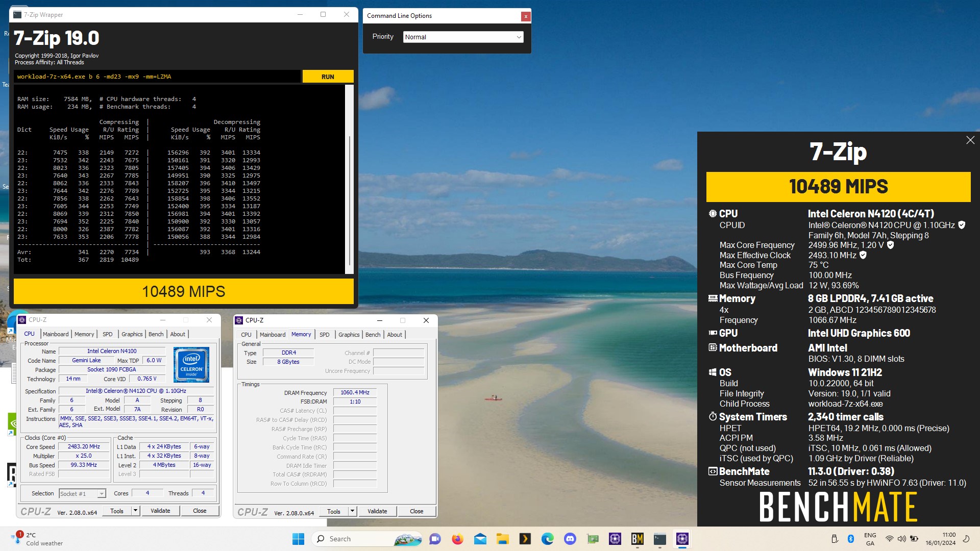Open BenchMate taskbar icon
Image resolution: width=980 pixels, height=551 pixels.
pos(637,539)
